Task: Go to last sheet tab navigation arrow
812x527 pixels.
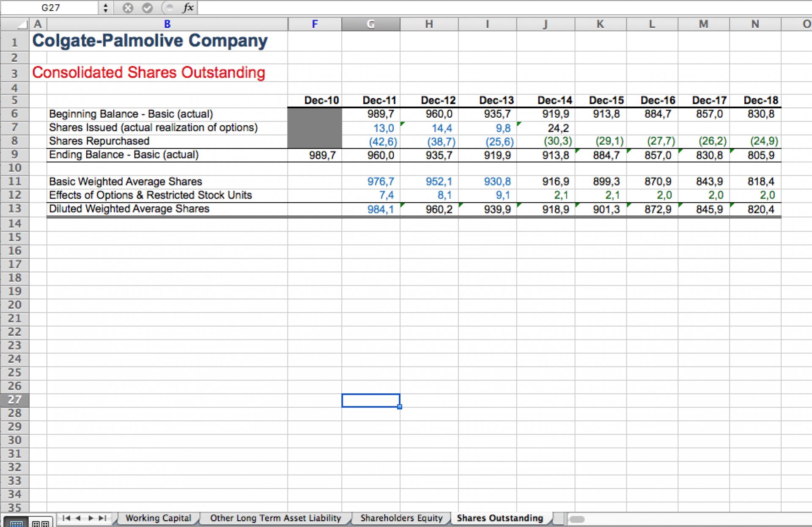Action: pyautogui.click(x=102, y=518)
